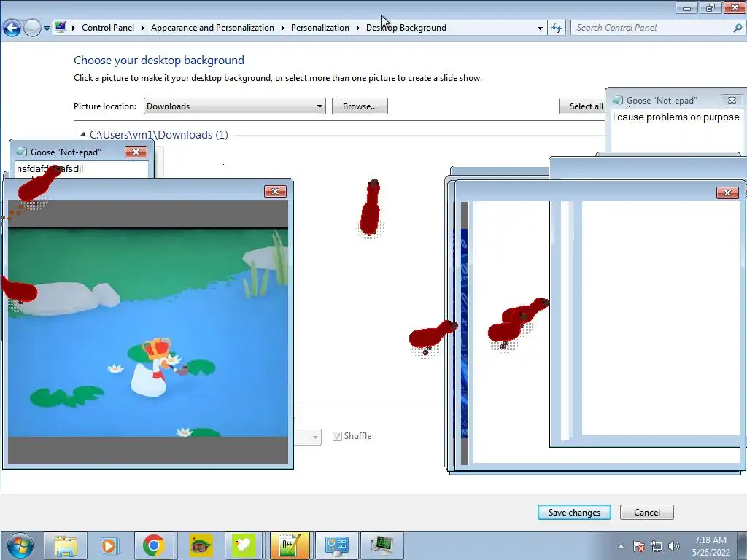Click the Browse... button
The image size is (747, 560).
(x=360, y=106)
